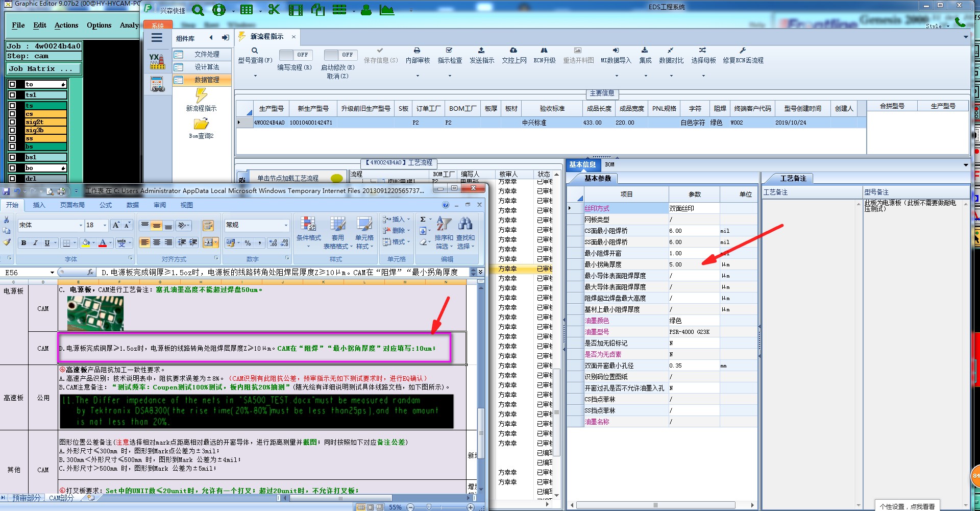Switch to the CAM部分 sheet tab in Excel
The width and height of the screenshot is (980, 511).
pyautogui.click(x=61, y=498)
